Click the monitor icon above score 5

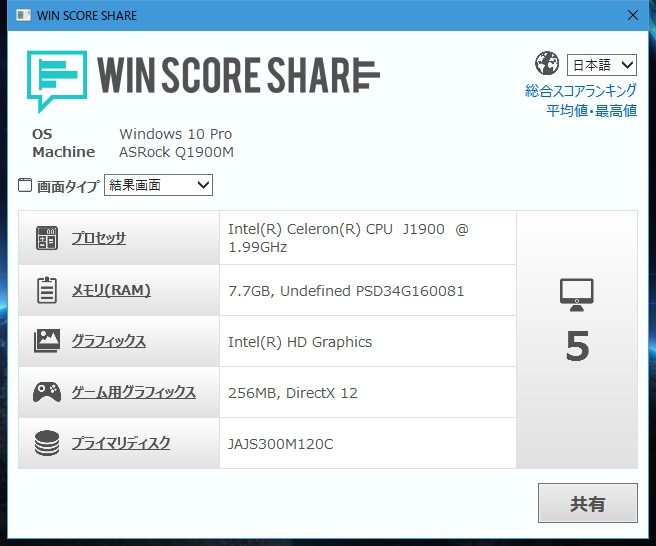click(577, 293)
